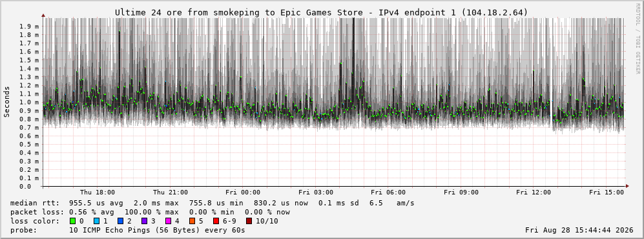Click the Fri 09:00 time axis label

coord(461,192)
